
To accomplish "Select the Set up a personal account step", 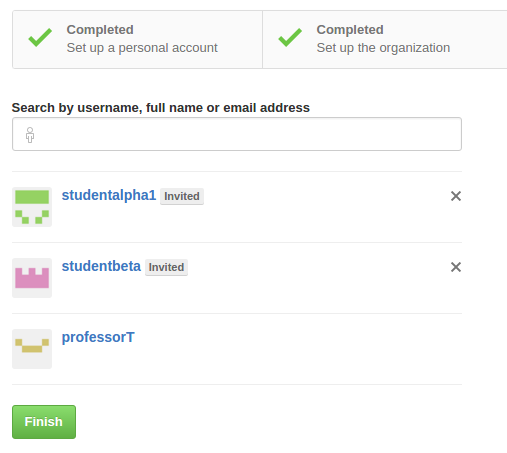I will (x=137, y=40).
